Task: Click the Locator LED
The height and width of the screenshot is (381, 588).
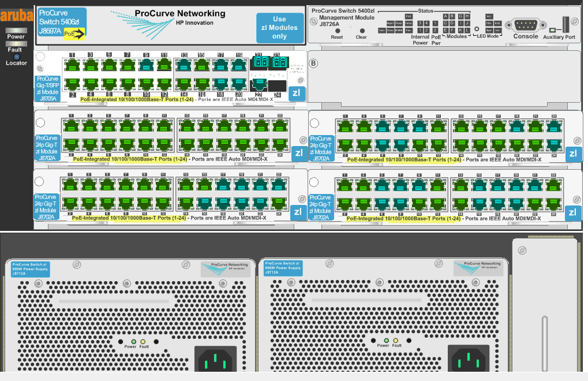Action: pyautogui.click(x=17, y=57)
